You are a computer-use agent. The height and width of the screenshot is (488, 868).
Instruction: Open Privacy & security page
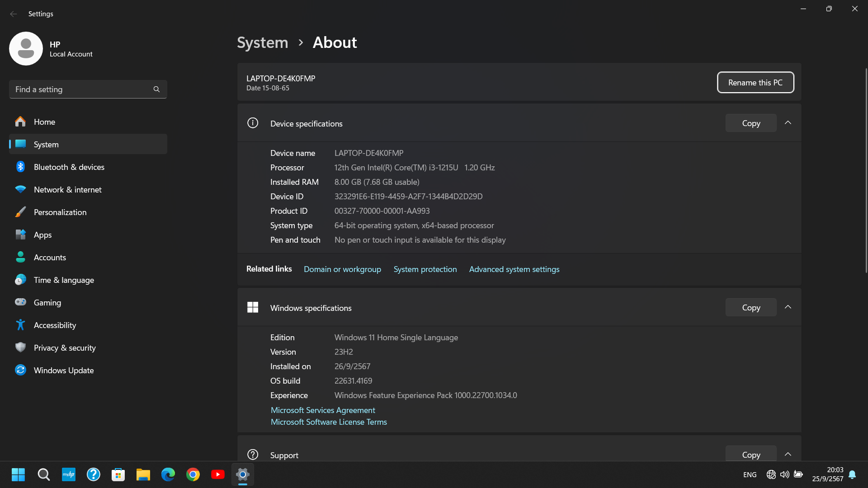[x=88, y=347]
